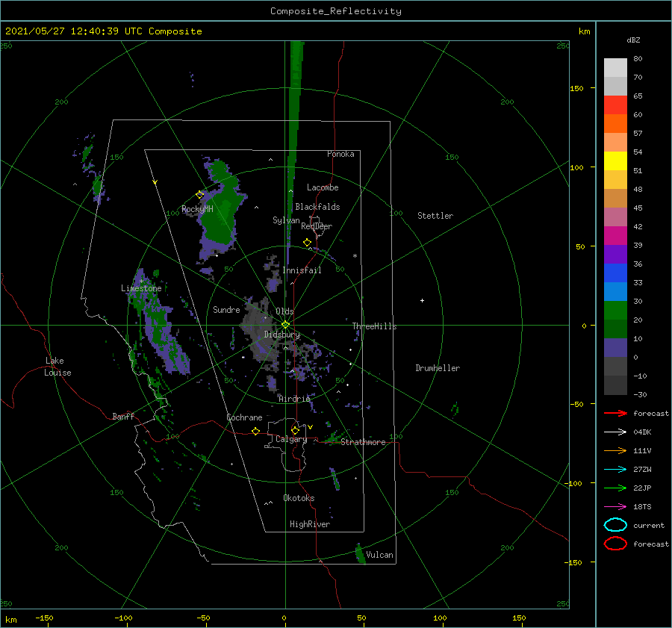This screenshot has width=672, height=628.
Task: Click the Cochrane city label
Action: (x=244, y=417)
